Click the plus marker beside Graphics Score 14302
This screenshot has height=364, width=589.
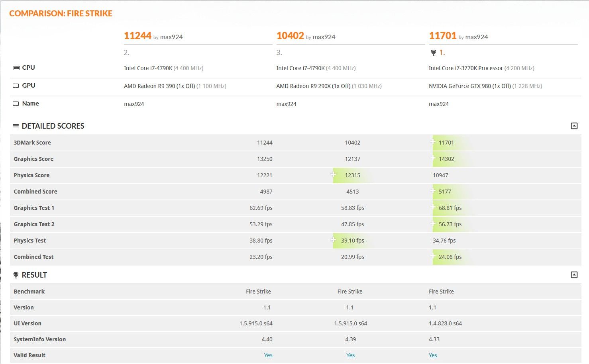point(433,158)
